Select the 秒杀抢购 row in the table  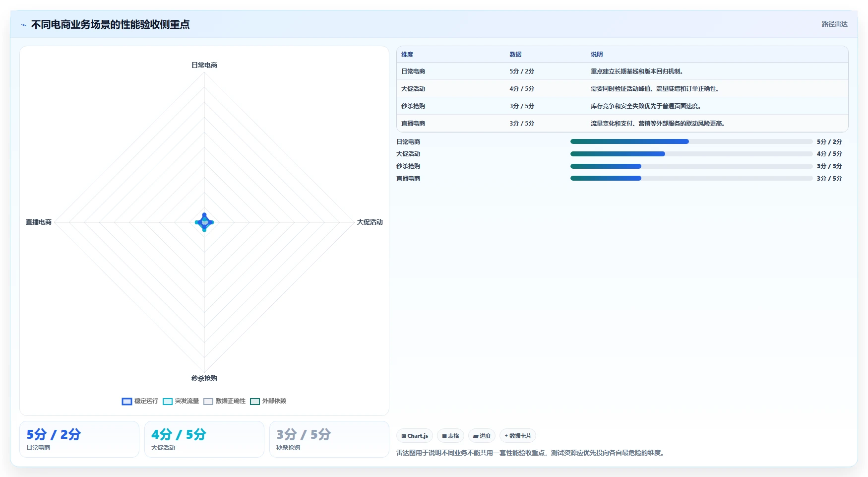tap(622, 106)
